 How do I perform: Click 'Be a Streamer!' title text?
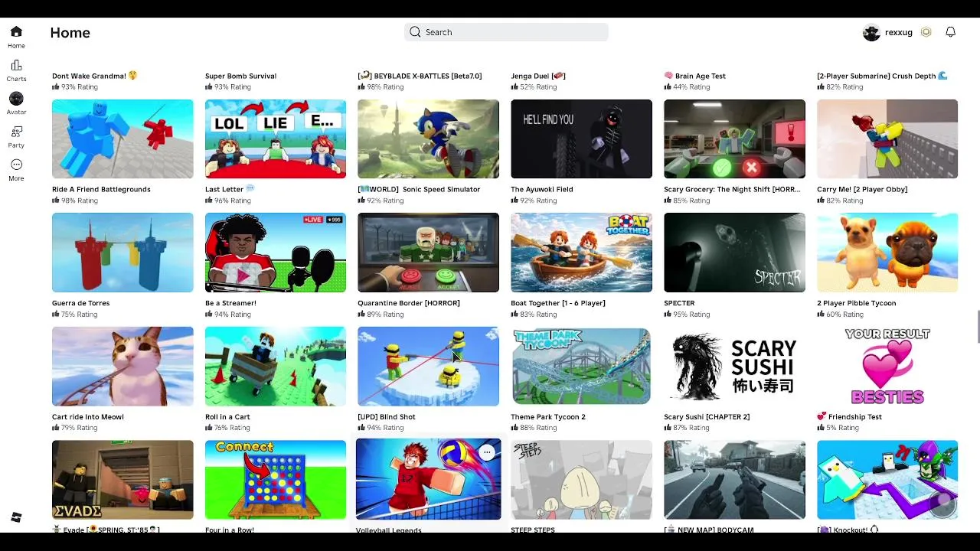click(230, 303)
